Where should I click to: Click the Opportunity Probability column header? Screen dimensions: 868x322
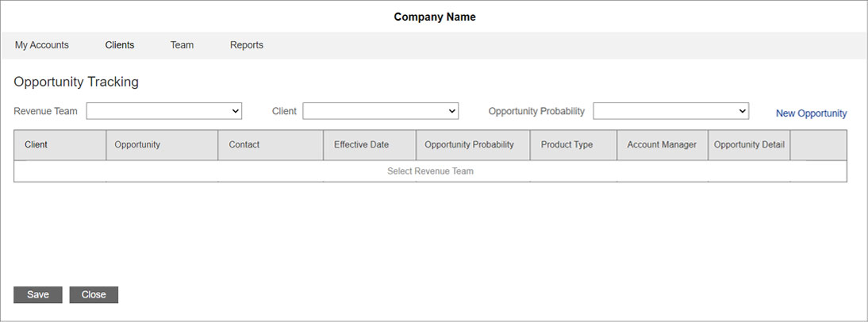pyautogui.click(x=469, y=145)
